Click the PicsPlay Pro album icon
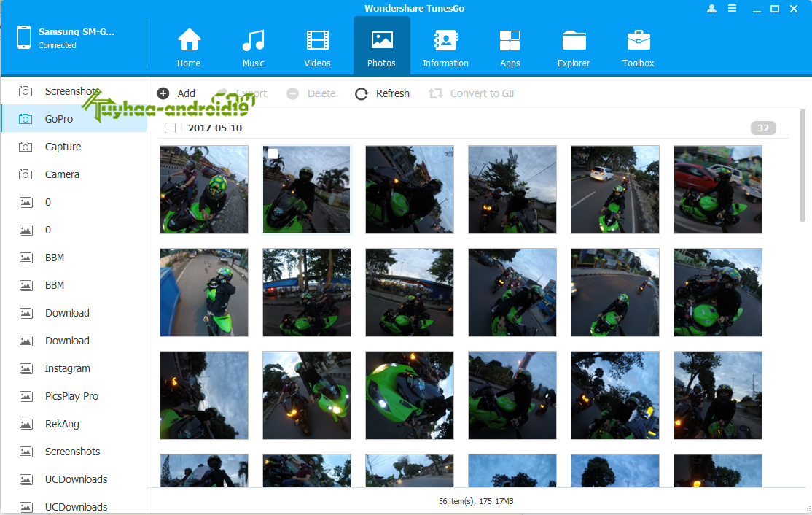The height and width of the screenshot is (515, 812). pos(26,396)
